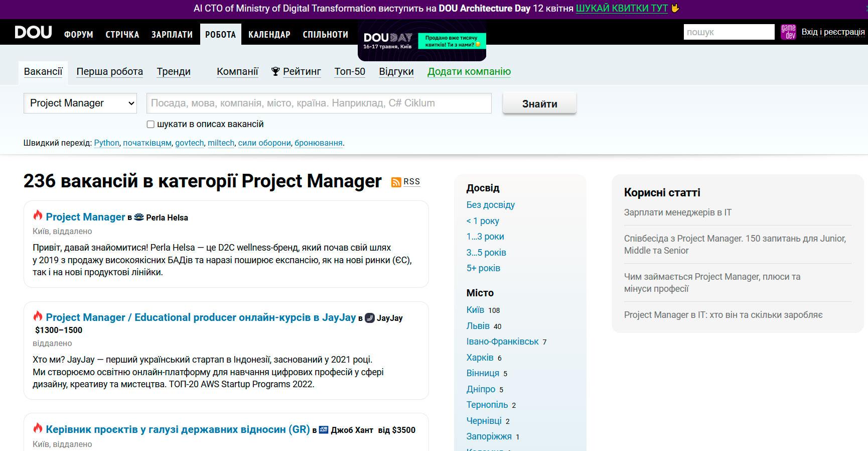868x451 pixels.
Task: Click the Perla Helsa company logo
Action: (139, 217)
